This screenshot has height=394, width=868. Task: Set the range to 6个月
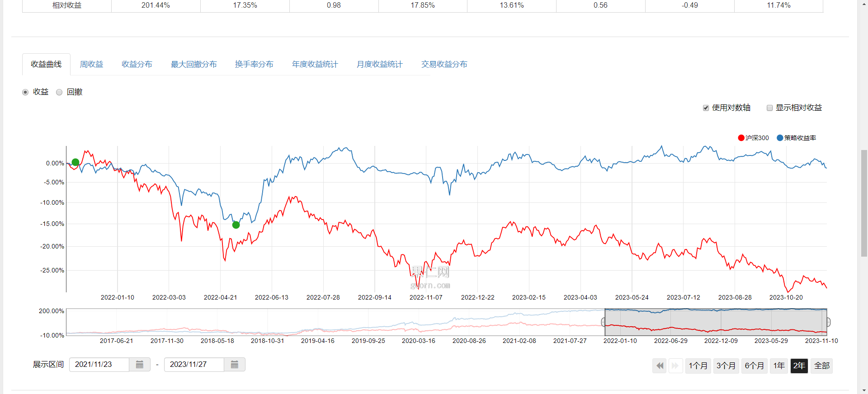754,366
